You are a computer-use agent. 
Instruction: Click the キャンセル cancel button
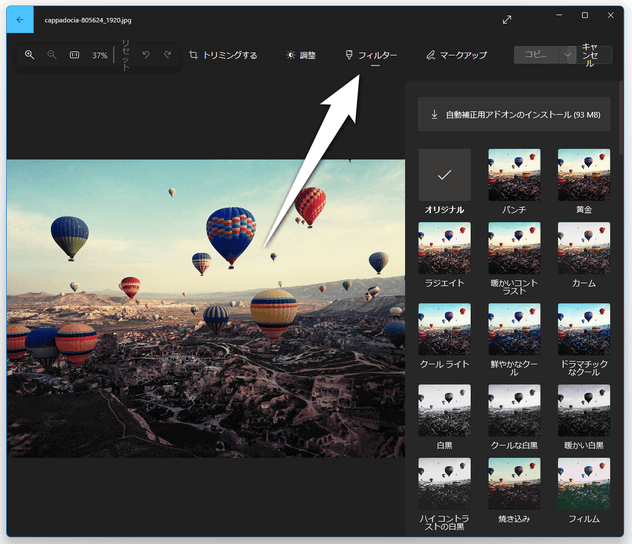pyautogui.click(x=590, y=55)
